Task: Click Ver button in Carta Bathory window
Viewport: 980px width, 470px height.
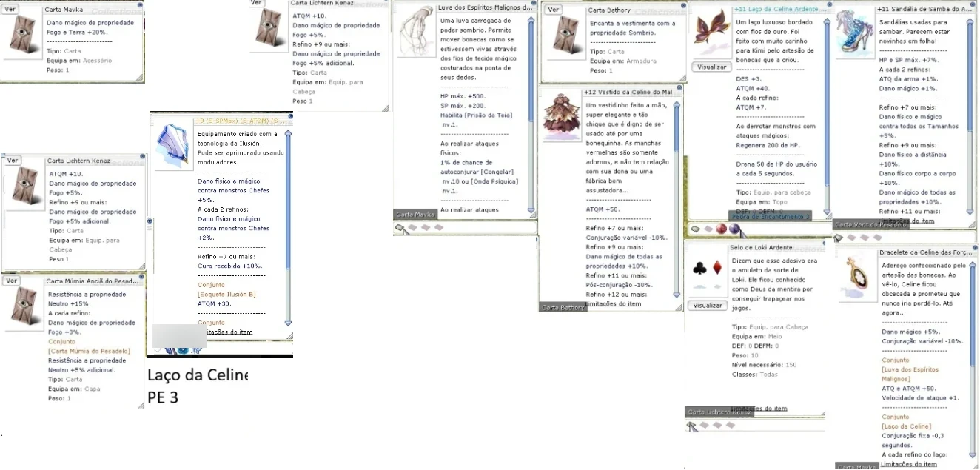Action: pos(553,10)
